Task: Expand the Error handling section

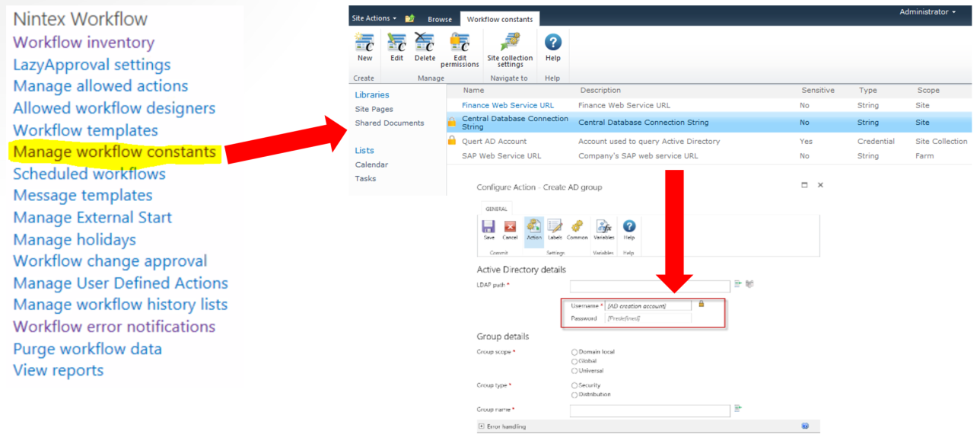Action: pyautogui.click(x=482, y=427)
